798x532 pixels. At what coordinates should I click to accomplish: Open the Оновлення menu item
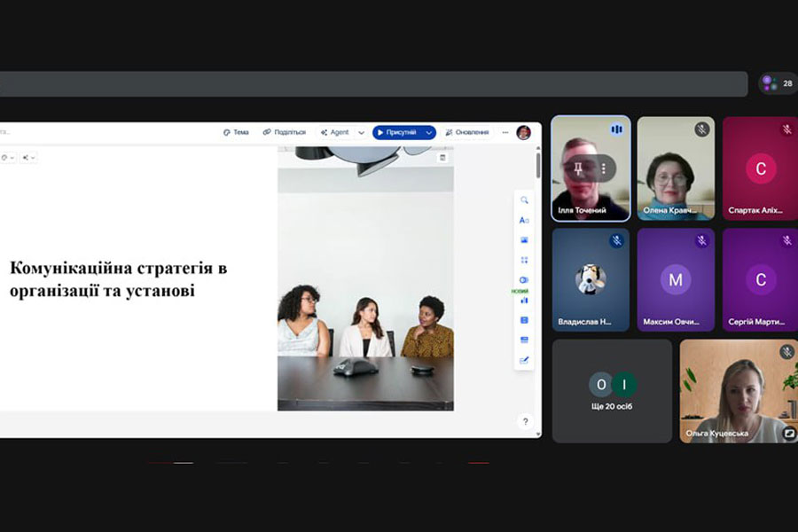tap(467, 132)
